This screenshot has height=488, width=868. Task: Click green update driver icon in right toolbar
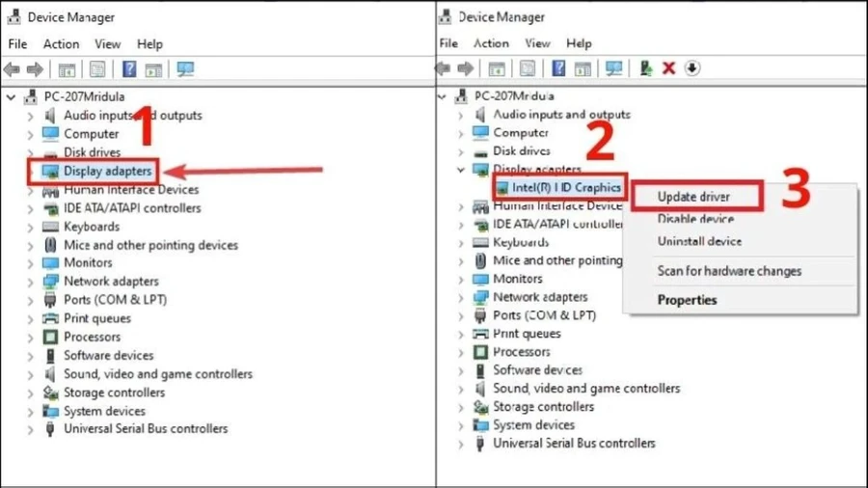pyautogui.click(x=645, y=68)
